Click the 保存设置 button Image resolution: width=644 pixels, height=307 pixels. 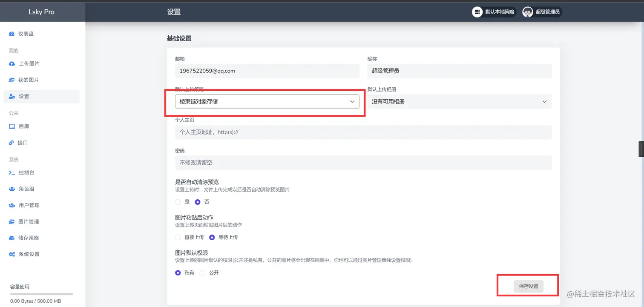coord(529,286)
